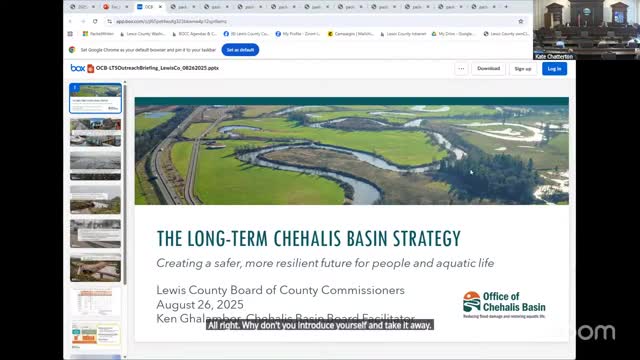Open the BOCC Agendas bookmark
The image size is (640, 360).
coord(194,34)
